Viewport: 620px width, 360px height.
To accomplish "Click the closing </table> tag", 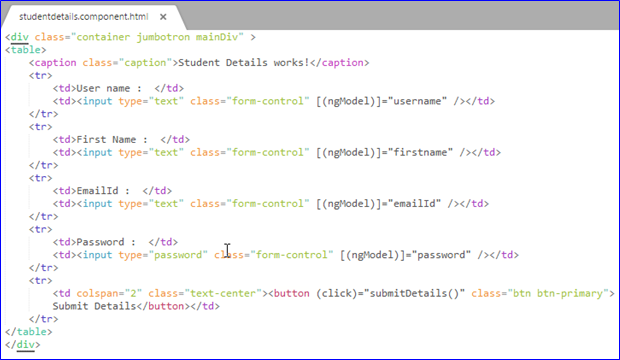I will click(x=28, y=332).
